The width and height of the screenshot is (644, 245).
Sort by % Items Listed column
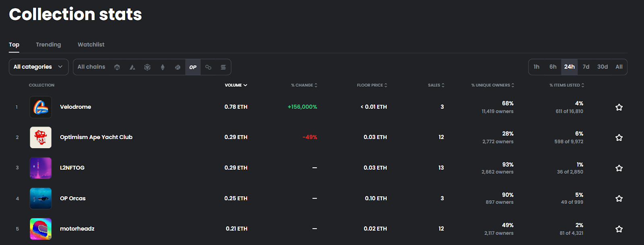[567, 85]
